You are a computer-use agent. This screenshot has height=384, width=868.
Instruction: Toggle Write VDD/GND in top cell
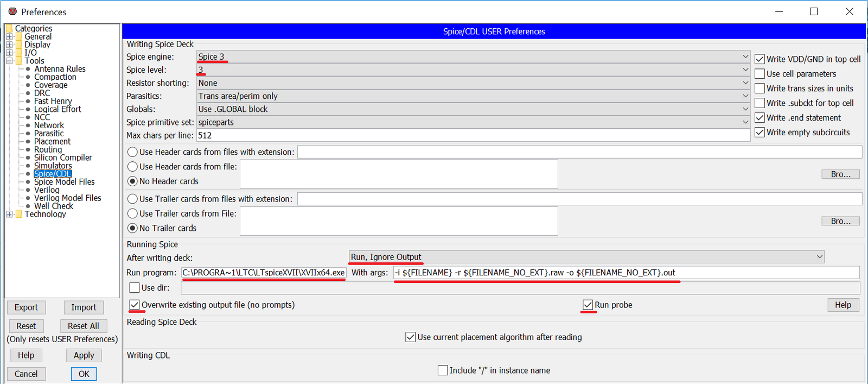759,59
